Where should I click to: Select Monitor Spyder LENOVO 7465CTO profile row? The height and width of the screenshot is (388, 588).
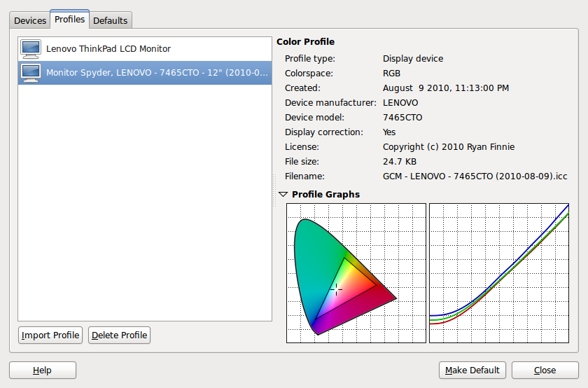(x=145, y=73)
